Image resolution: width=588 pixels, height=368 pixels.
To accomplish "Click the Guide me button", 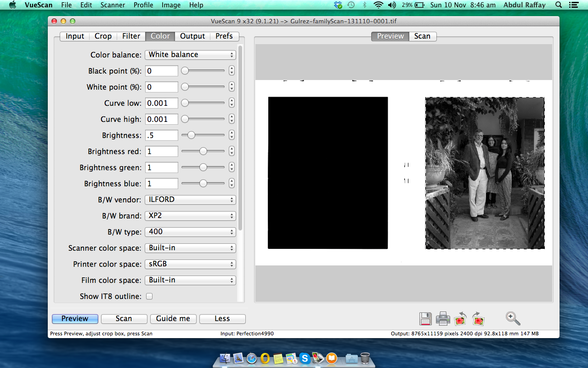I will pyautogui.click(x=173, y=319).
